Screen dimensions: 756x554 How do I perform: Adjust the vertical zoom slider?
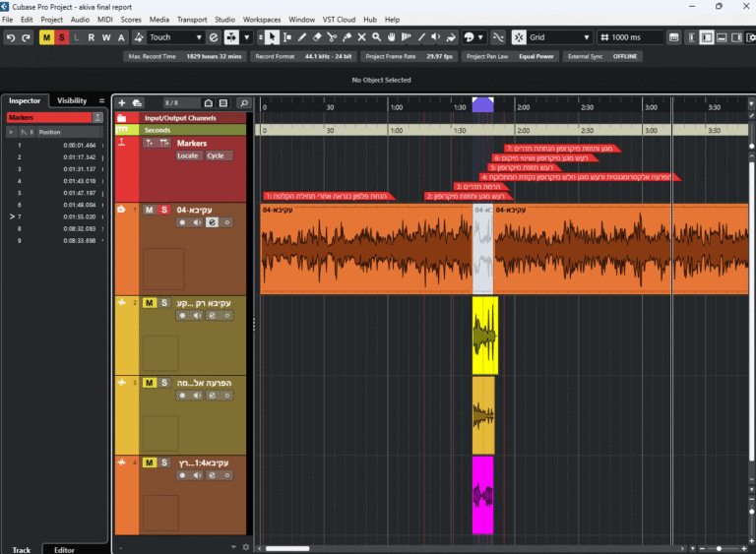pos(751,512)
